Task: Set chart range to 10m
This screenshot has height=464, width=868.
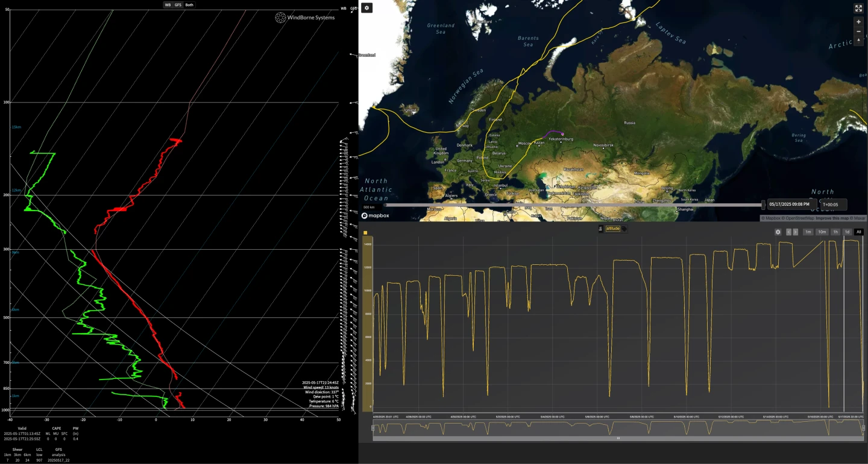Action: tap(822, 232)
